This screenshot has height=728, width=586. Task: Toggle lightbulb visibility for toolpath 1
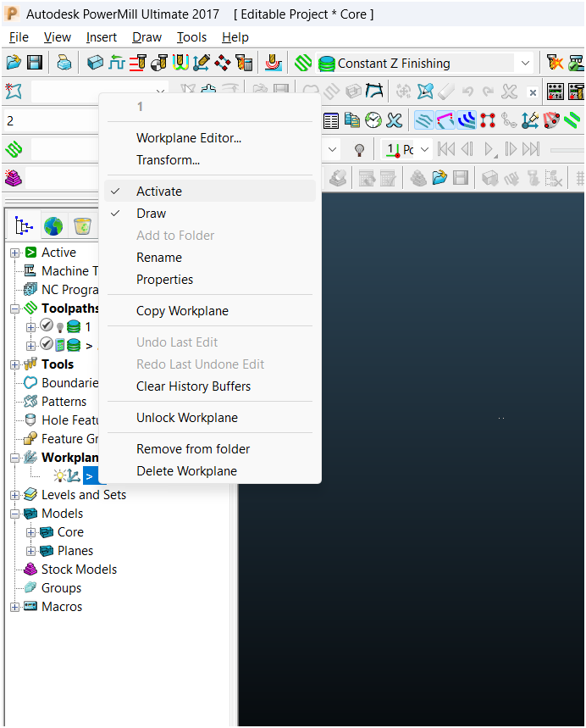click(x=60, y=327)
